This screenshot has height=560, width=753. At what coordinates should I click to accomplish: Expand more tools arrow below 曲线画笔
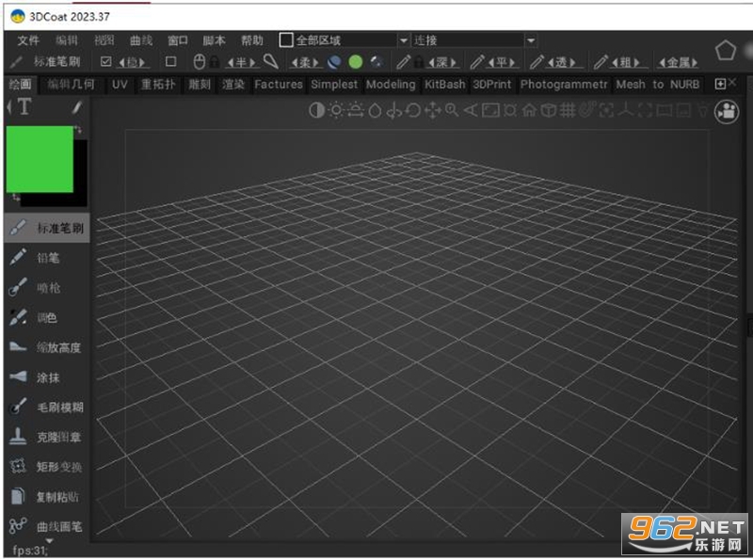[49, 541]
